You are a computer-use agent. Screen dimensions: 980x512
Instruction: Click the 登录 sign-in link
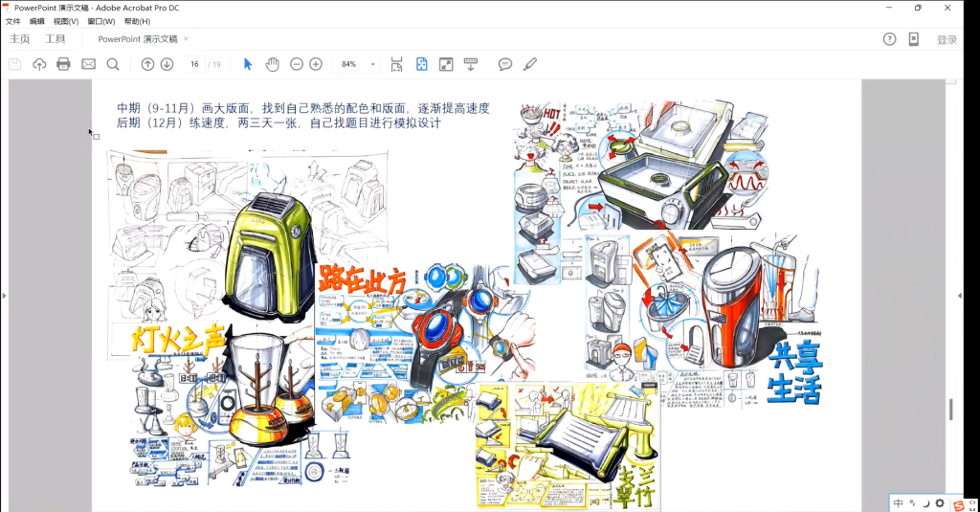click(947, 39)
